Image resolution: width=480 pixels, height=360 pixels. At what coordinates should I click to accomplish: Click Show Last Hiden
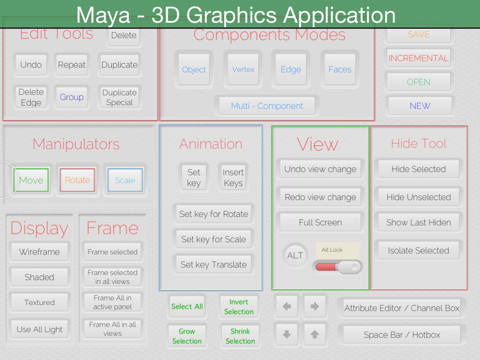(x=419, y=222)
